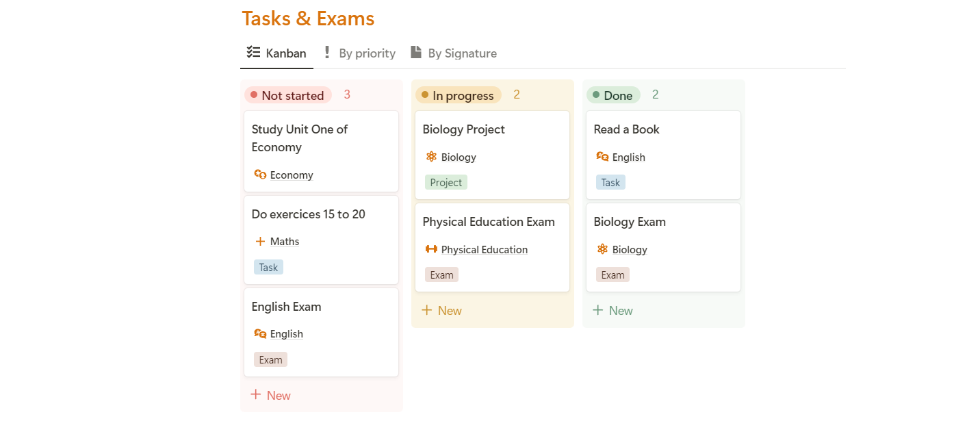The width and height of the screenshot is (980, 421).
Task: Click the English icon in Read a Book
Action: pos(602,157)
